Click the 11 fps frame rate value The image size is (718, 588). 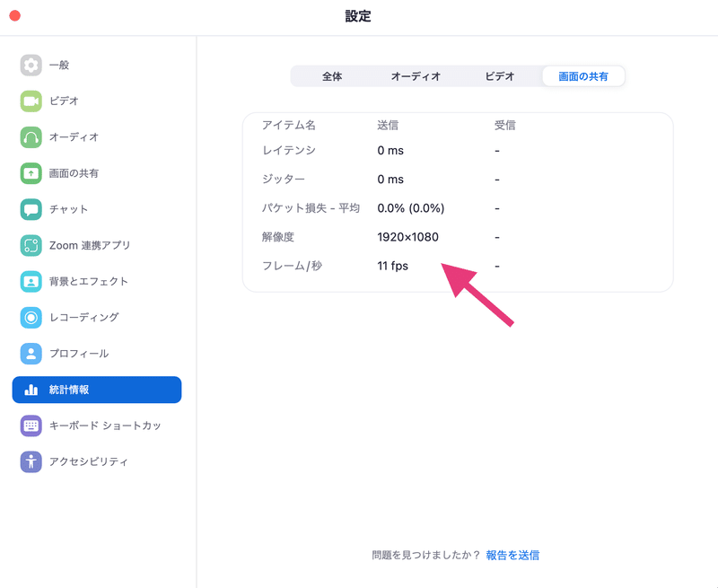coord(392,266)
